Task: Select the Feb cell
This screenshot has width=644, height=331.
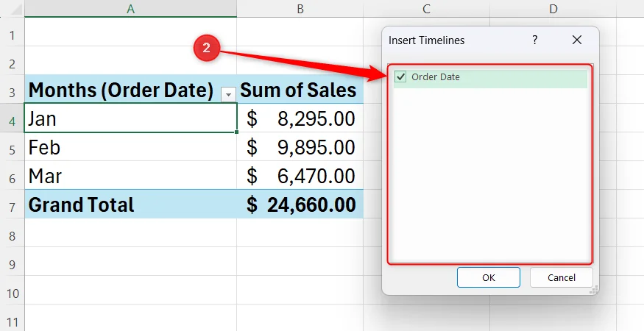Action: coord(130,146)
